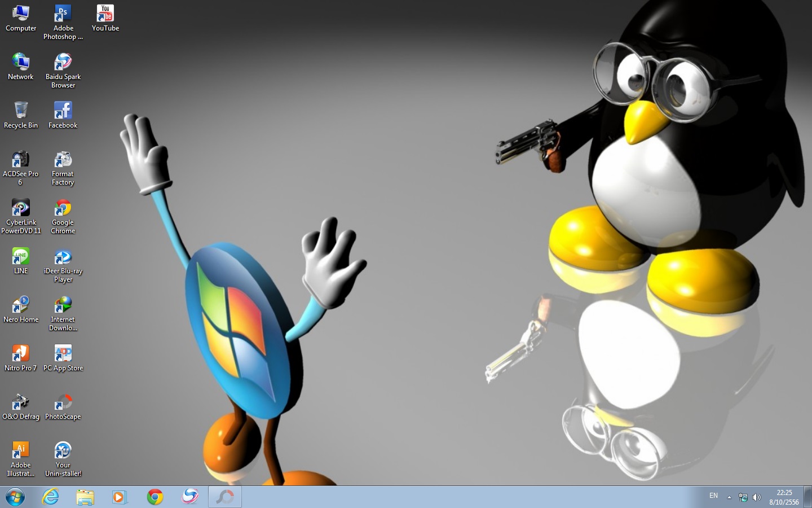The image size is (812, 508).
Task: Select the Adobe Photoshop shortcut
Action: point(63,22)
